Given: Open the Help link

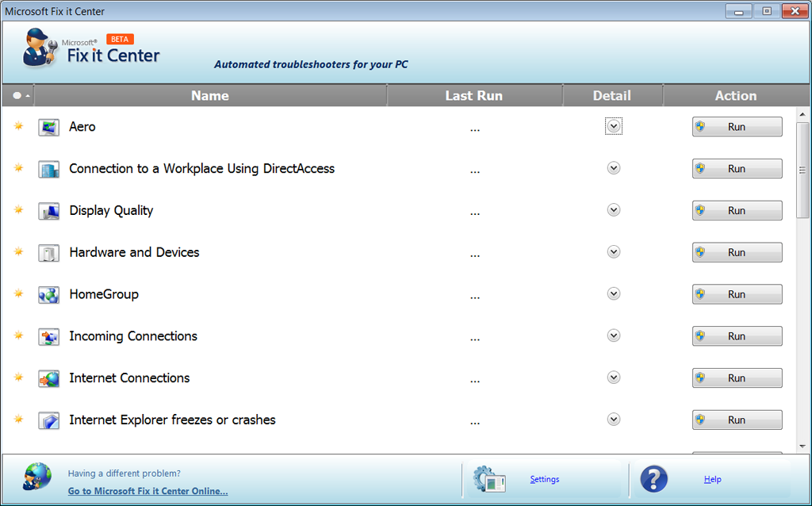Looking at the screenshot, I should click(713, 479).
